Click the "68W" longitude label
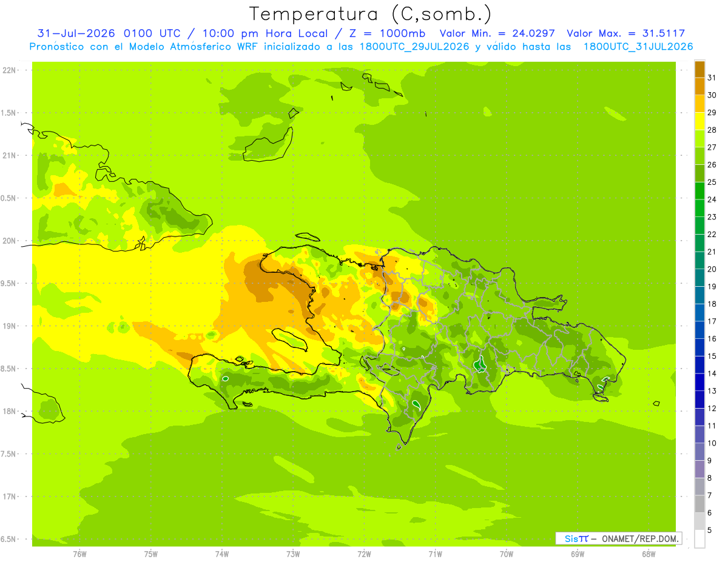This screenshot has width=728, height=562. 649,554
